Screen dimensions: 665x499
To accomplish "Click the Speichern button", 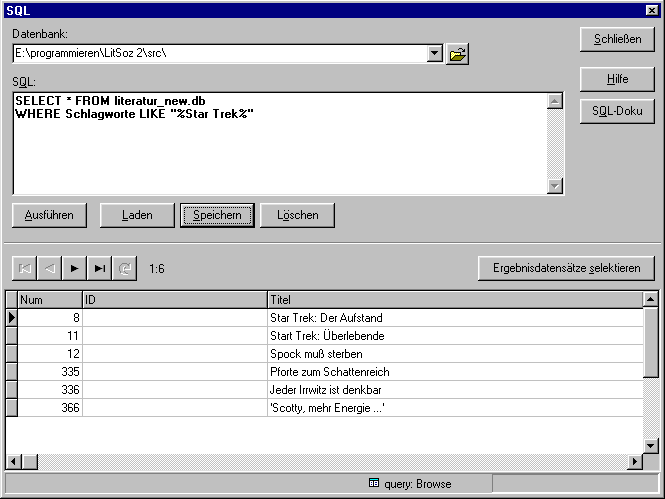I will click(x=217, y=215).
